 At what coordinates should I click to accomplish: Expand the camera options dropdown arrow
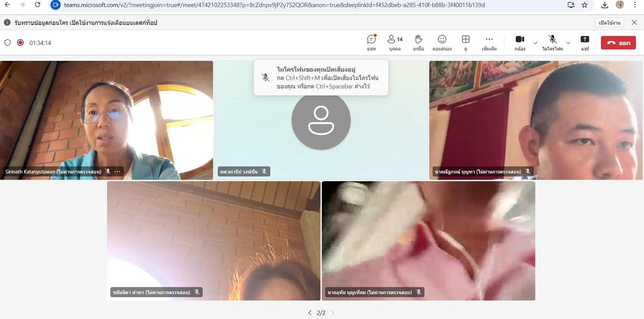coord(535,43)
